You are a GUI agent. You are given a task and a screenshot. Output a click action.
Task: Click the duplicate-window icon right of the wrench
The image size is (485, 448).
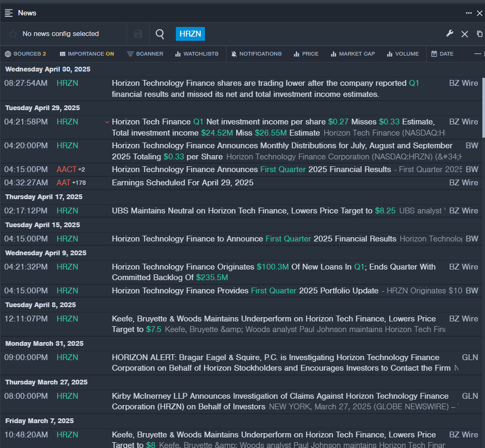[x=480, y=34]
